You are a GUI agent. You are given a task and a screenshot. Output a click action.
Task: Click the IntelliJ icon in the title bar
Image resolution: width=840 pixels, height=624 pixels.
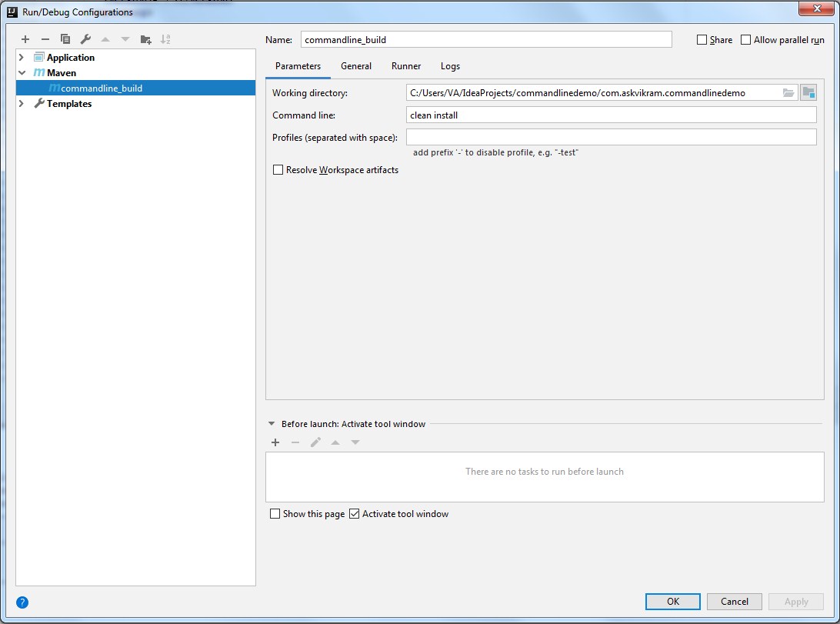click(12, 12)
